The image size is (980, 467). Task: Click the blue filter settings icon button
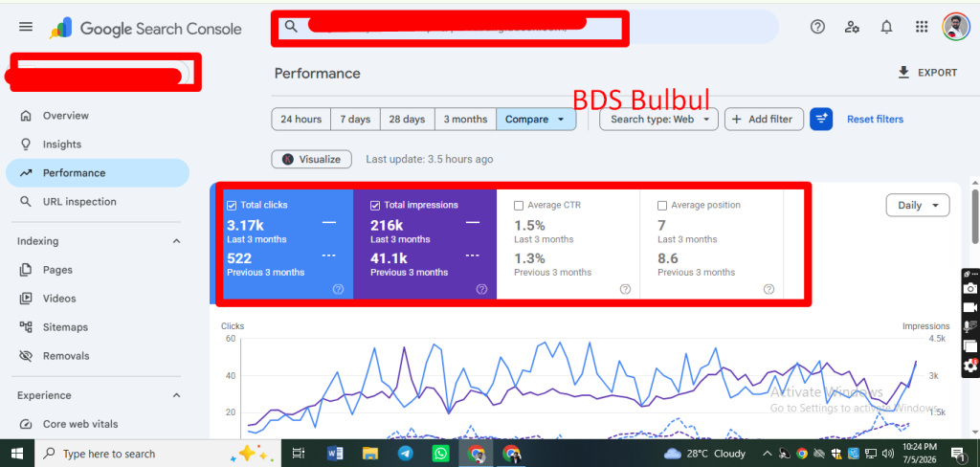coord(820,119)
